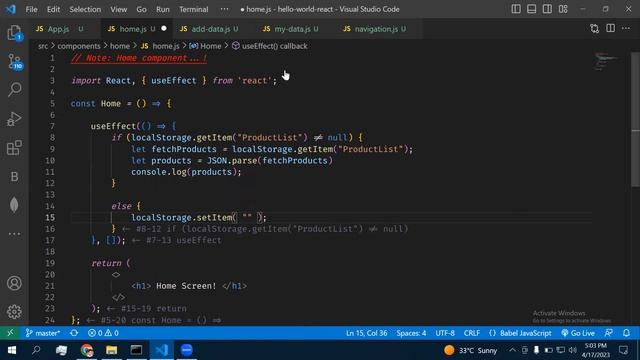This screenshot has height=360, width=640.
Task: Open Google Chrome from taskbar
Action: tap(87, 350)
